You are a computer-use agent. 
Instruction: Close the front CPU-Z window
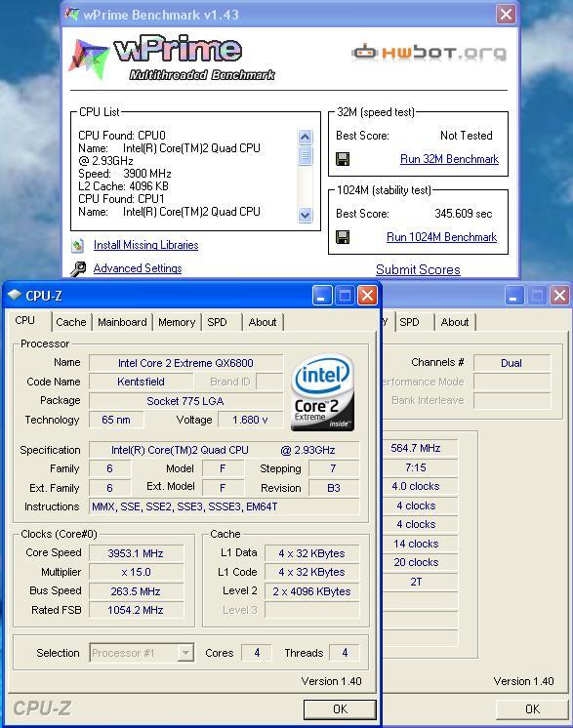[367, 296]
